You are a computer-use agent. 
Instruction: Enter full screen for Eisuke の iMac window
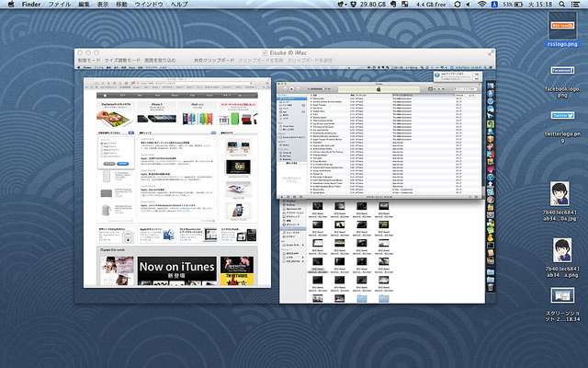point(490,53)
